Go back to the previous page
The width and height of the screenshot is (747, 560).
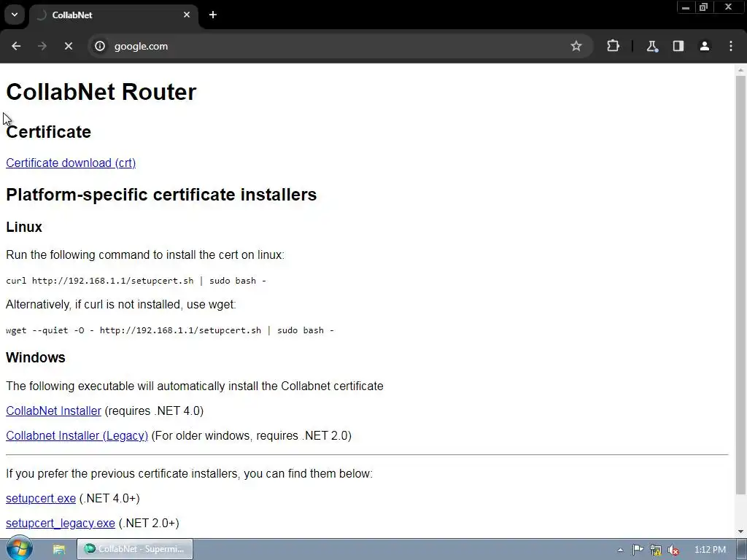tap(16, 46)
